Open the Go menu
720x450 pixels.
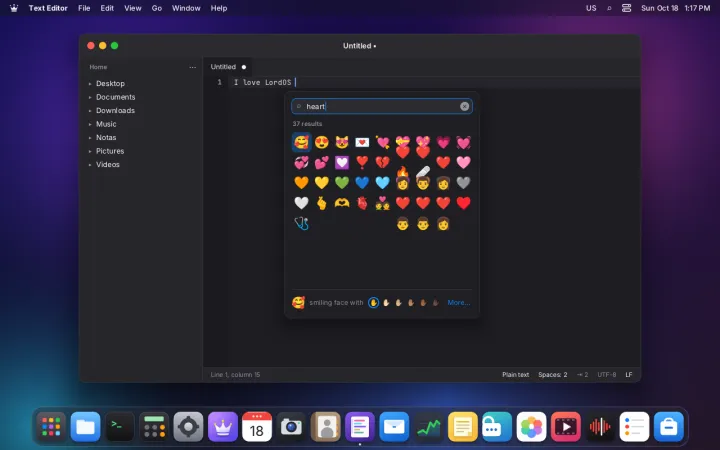click(157, 8)
